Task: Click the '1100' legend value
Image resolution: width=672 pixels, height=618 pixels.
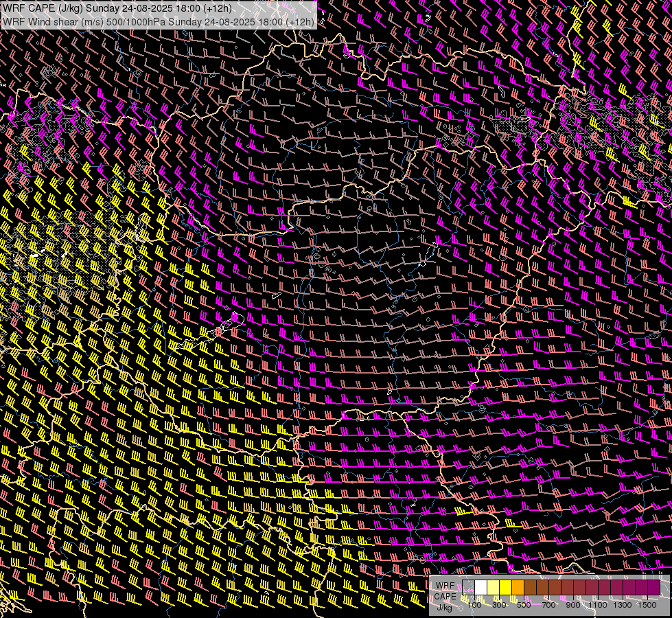Action: tap(597, 605)
